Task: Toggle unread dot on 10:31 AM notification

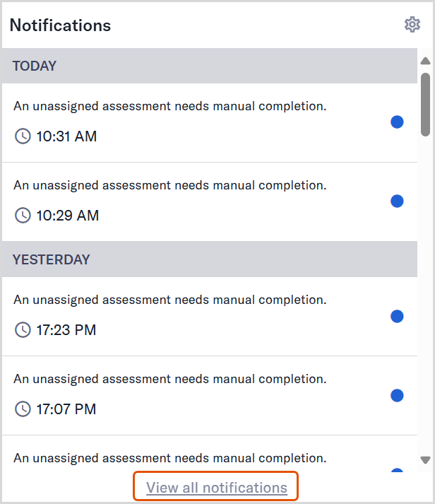Action: (x=397, y=122)
